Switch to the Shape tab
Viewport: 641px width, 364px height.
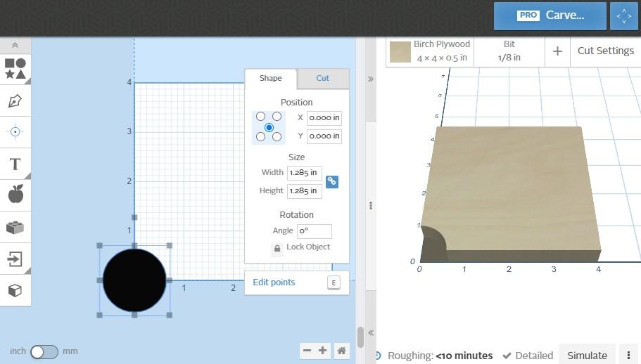(x=271, y=78)
